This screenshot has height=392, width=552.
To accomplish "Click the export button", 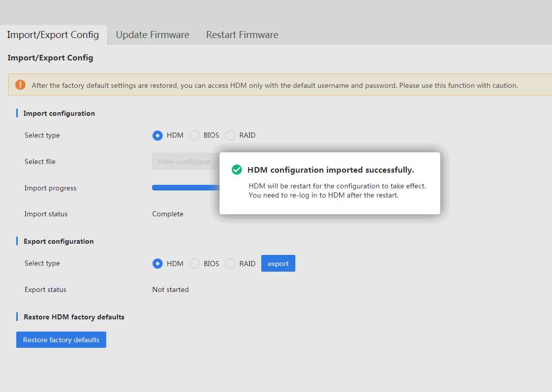I will (x=278, y=264).
